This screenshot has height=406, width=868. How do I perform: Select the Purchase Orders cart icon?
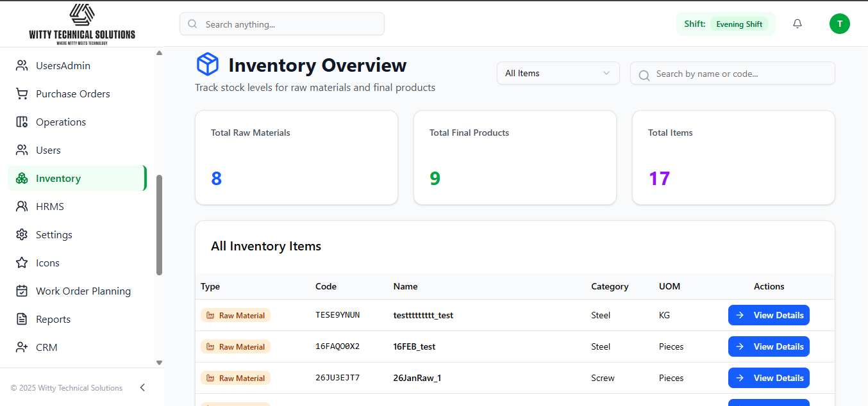[22, 93]
